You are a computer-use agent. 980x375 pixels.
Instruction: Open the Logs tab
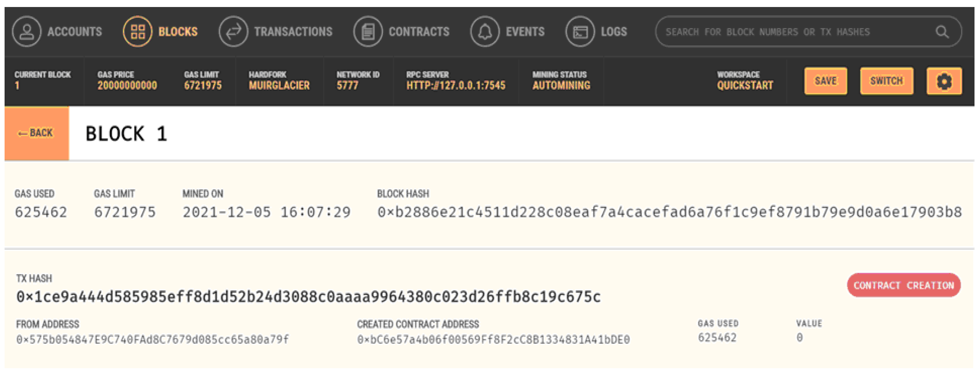click(x=613, y=31)
